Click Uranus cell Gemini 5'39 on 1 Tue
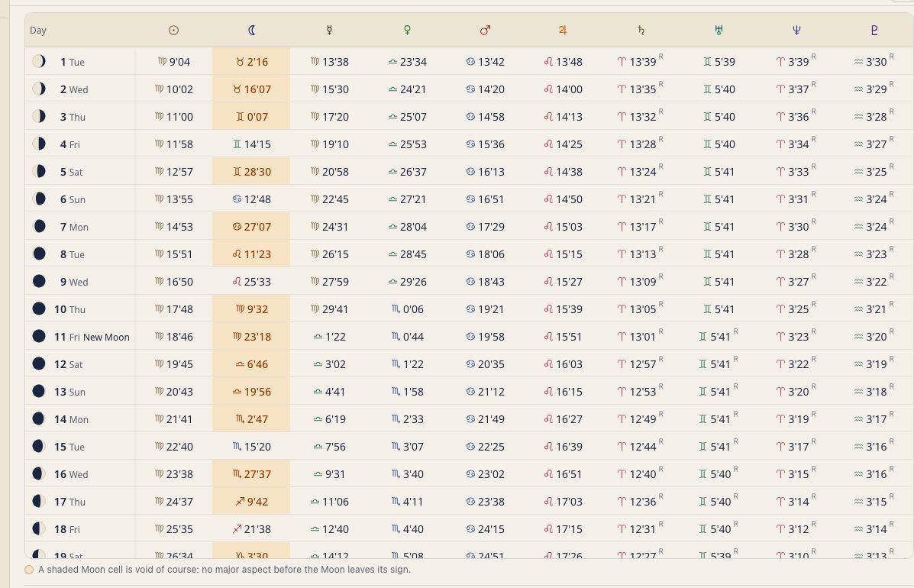 click(719, 61)
